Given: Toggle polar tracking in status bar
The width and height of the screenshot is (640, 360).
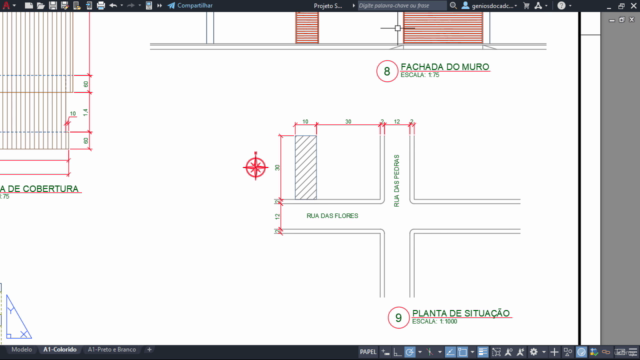Looking at the screenshot, I should [x=410, y=352].
